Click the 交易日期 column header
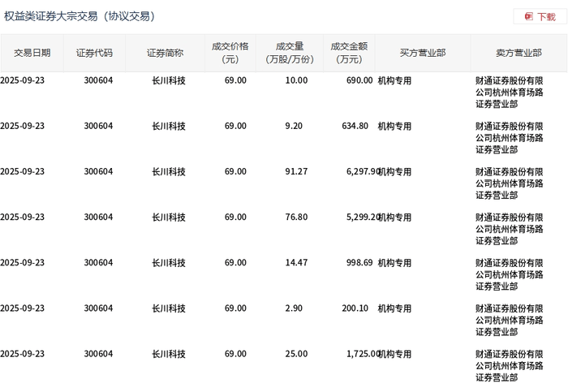 click(32, 53)
